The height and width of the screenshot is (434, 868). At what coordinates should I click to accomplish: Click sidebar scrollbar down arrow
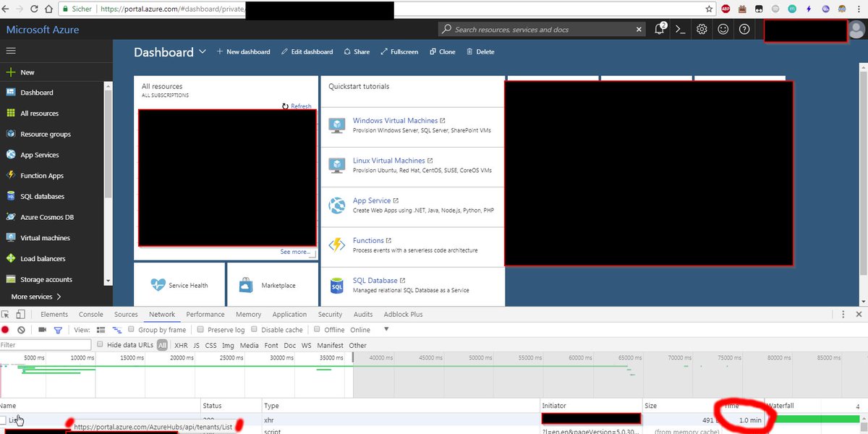(109, 281)
